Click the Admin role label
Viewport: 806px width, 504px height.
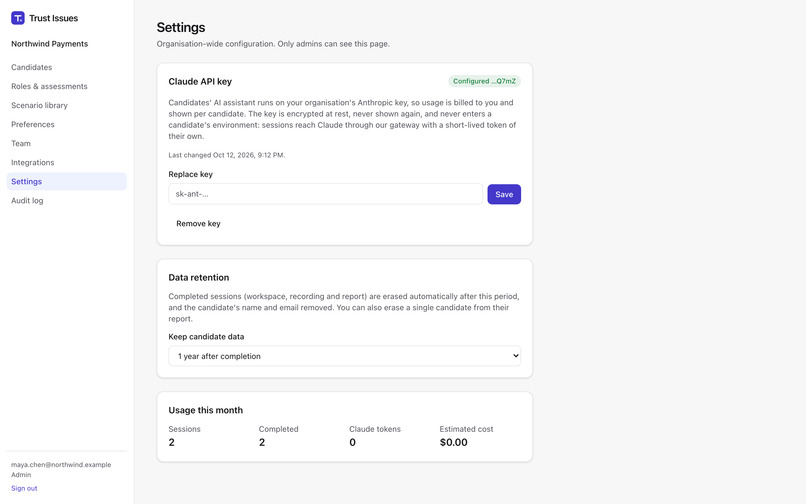(21, 475)
